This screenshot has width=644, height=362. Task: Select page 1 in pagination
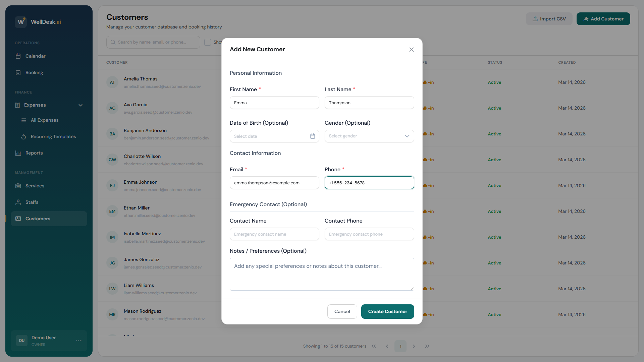click(400, 346)
